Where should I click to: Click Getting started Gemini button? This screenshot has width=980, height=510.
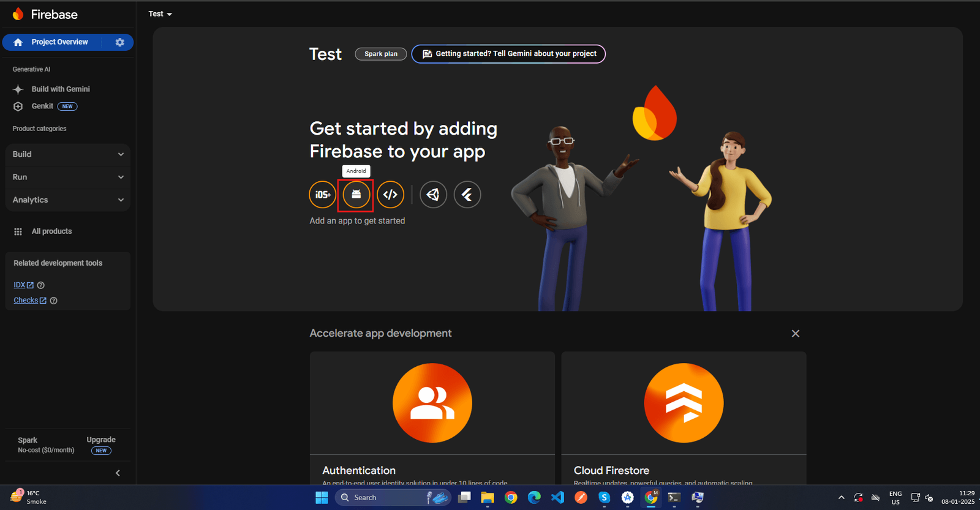point(508,54)
